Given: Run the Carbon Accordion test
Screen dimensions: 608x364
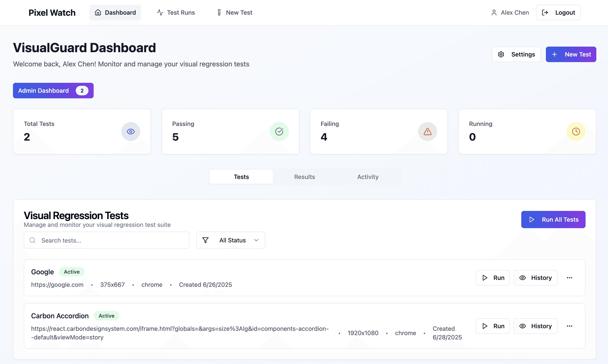Looking at the screenshot, I should click(493, 326).
